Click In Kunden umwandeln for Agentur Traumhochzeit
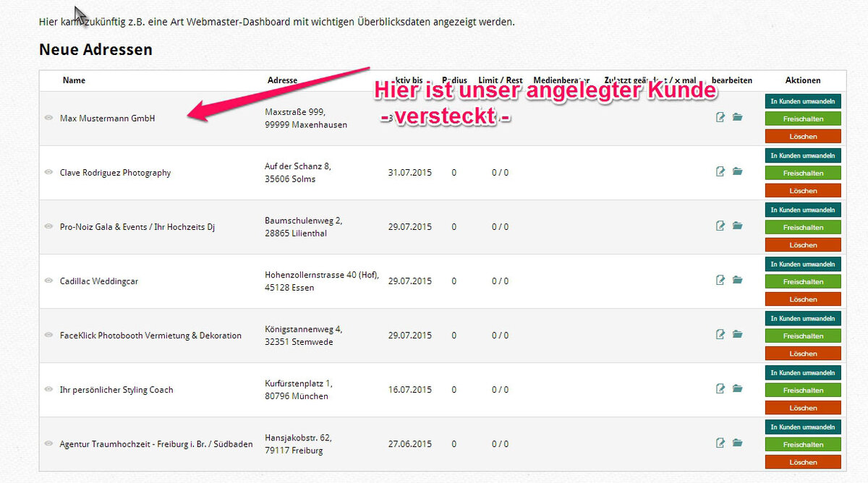The width and height of the screenshot is (868, 483). [x=803, y=427]
